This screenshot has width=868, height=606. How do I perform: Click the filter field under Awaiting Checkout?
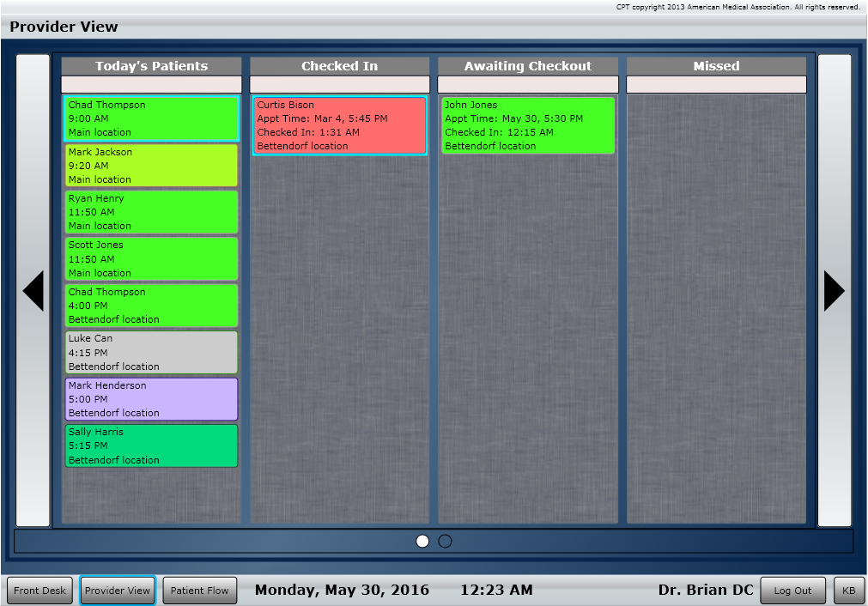(527, 84)
